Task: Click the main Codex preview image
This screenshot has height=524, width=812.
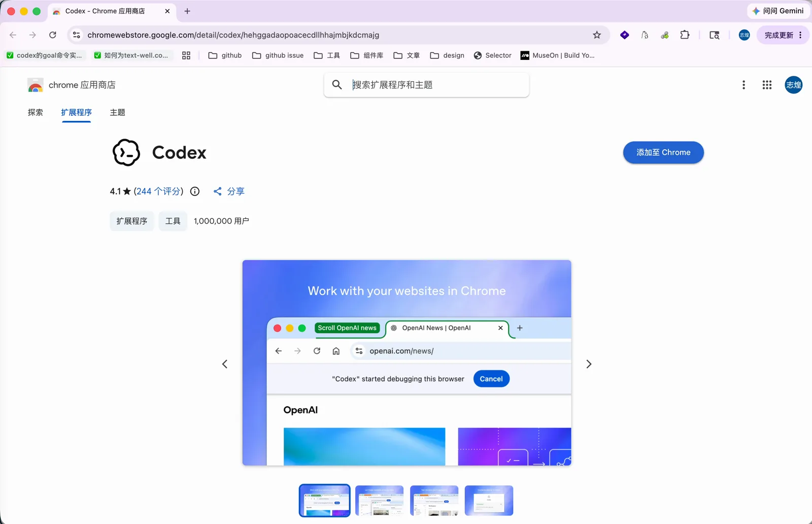Action: [x=407, y=363]
